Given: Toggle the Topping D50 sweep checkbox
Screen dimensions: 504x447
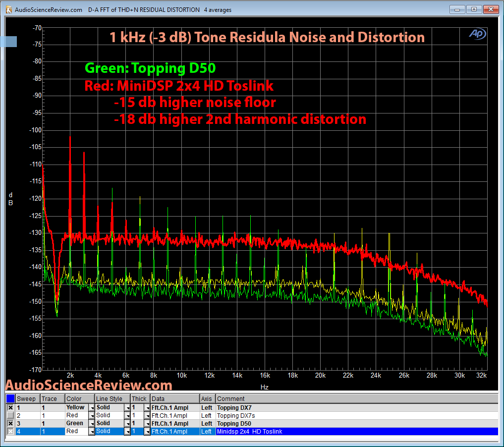Looking at the screenshot, I should coord(10,424).
